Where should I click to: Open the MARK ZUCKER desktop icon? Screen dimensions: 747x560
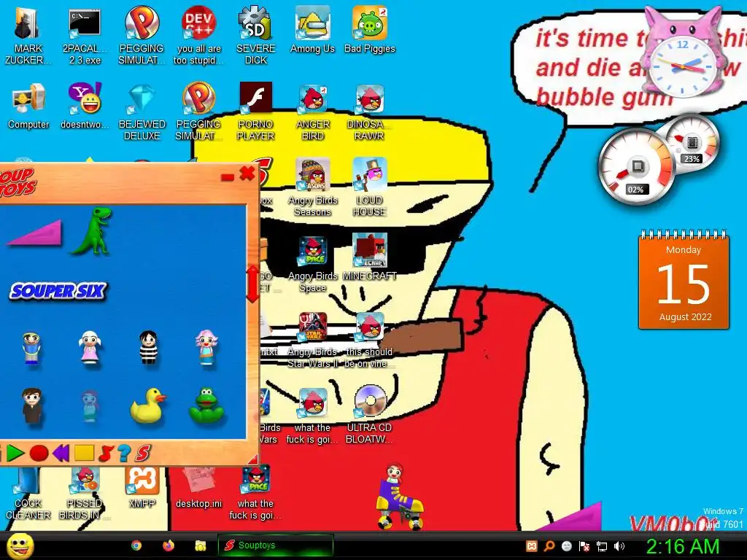[x=28, y=35]
